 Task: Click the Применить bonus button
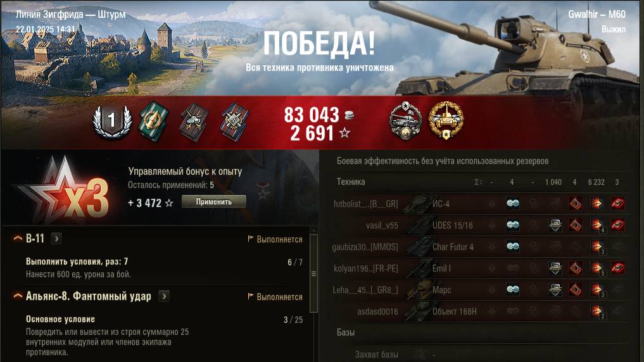pyautogui.click(x=214, y=201)
